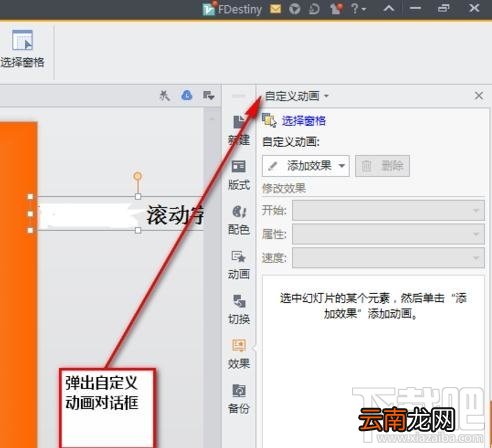Click the orange shape on the slide
The width and height of the screenshot is (492, 448).
[x=18, y=285]
